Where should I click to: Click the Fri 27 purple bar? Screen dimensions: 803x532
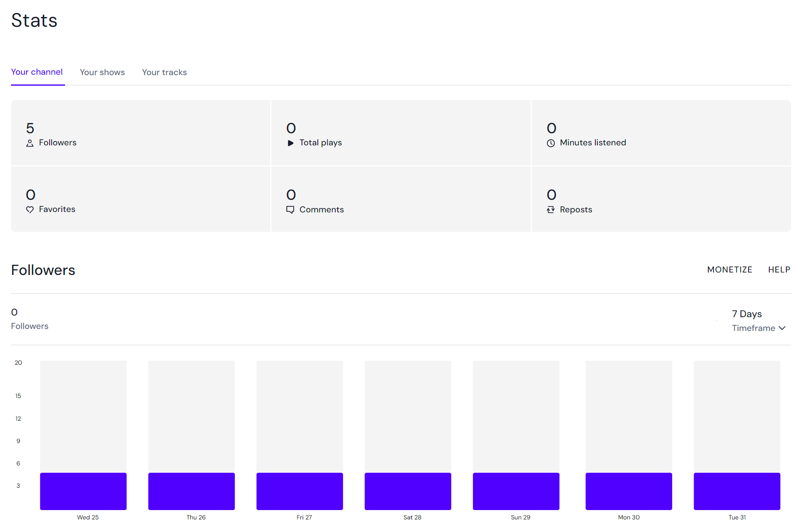point(299,491)
